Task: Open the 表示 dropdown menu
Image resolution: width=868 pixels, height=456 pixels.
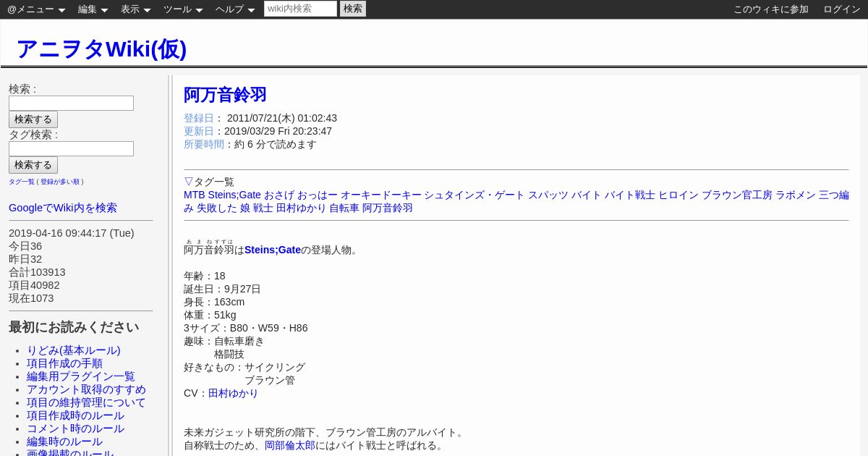Action: coord(135,9)
